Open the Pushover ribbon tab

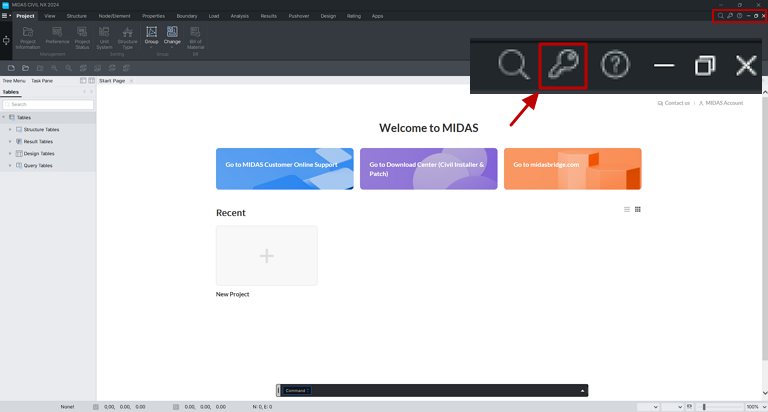(299, 16)
